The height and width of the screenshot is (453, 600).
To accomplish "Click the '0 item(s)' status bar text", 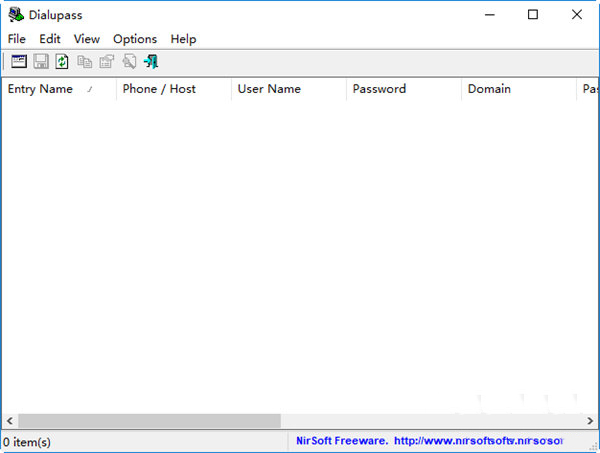I will pos(27,442).
